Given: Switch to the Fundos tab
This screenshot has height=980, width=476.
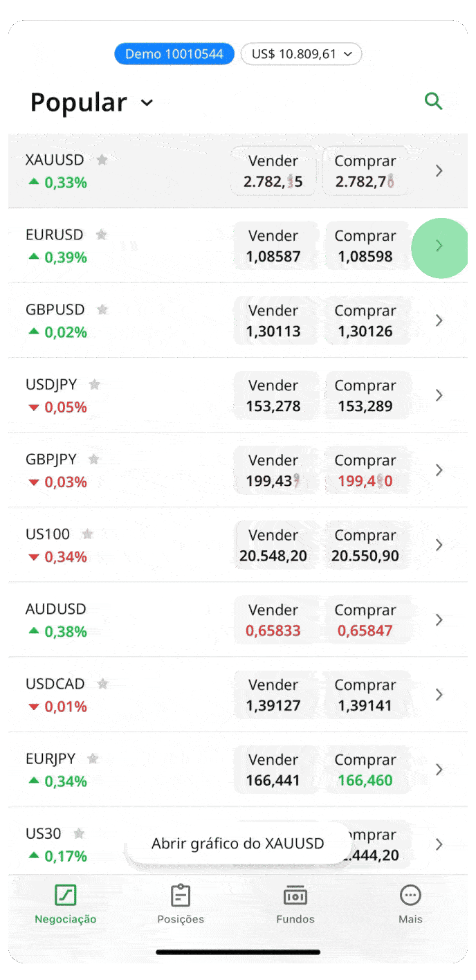Looking at the screenshot, I should [x=295, y=904].
